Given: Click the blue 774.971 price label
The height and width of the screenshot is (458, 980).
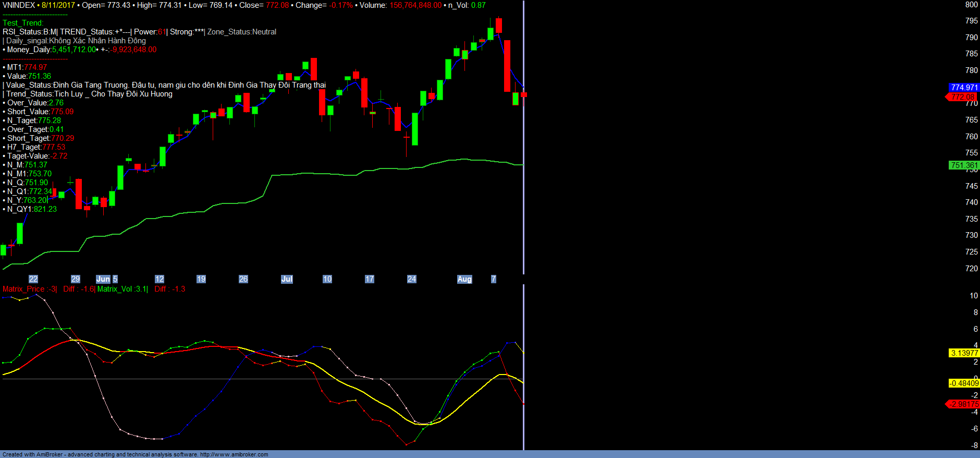Looking at the screenshot, I should (x=964, y=88).
